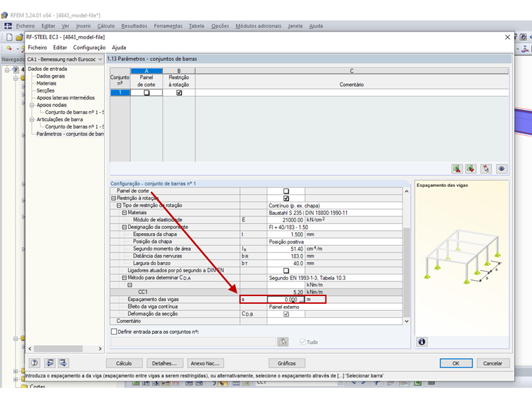532x399 pixels.
Task: Select Secções in the navigator tree
Action: tap(45, 90)
